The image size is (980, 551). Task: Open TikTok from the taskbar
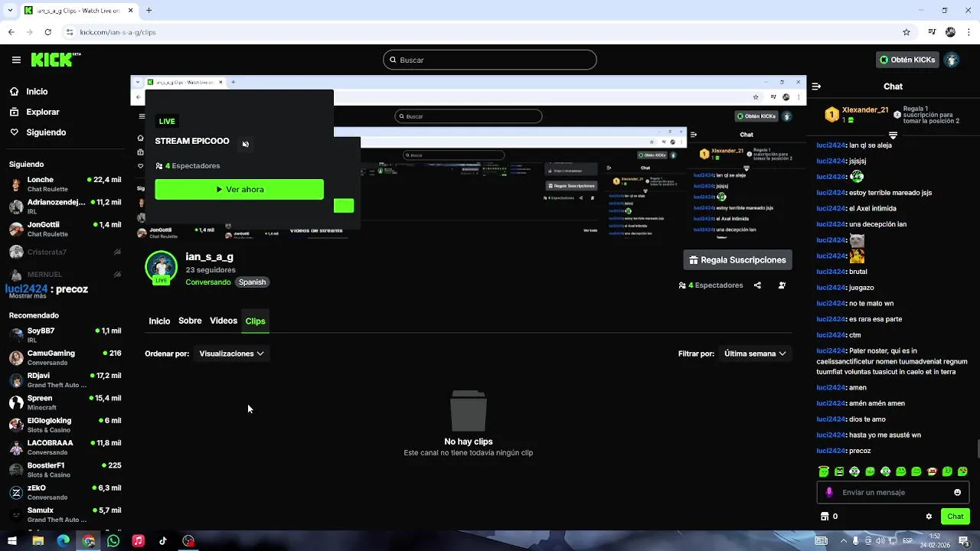coord(163,541)
